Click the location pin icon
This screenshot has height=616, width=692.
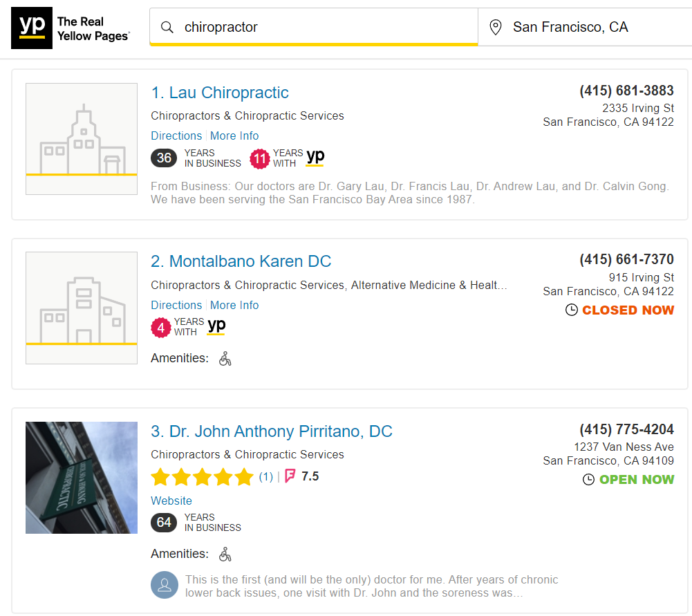(496, 28)
